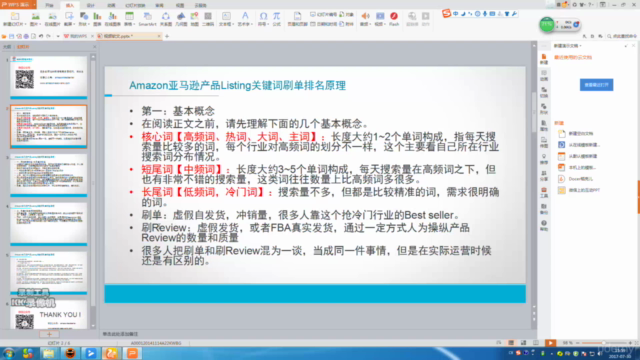Insert a QR code

208,19
